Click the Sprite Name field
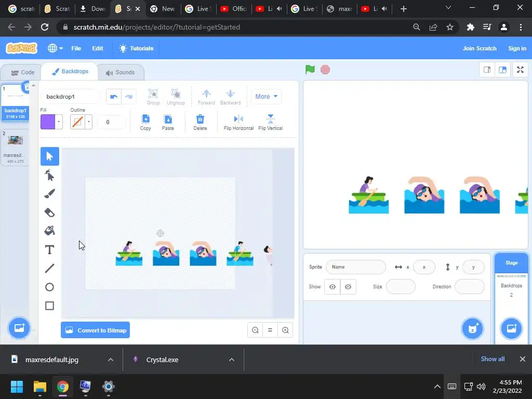This screenshot has height=399, width=532. click(355, 267)
